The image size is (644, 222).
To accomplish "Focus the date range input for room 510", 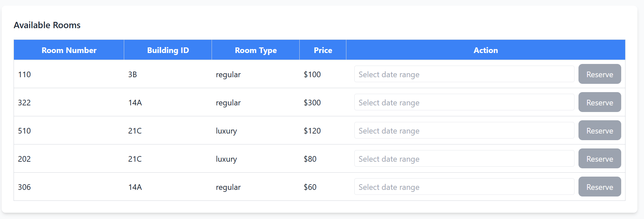I will [x=464, y=131].
